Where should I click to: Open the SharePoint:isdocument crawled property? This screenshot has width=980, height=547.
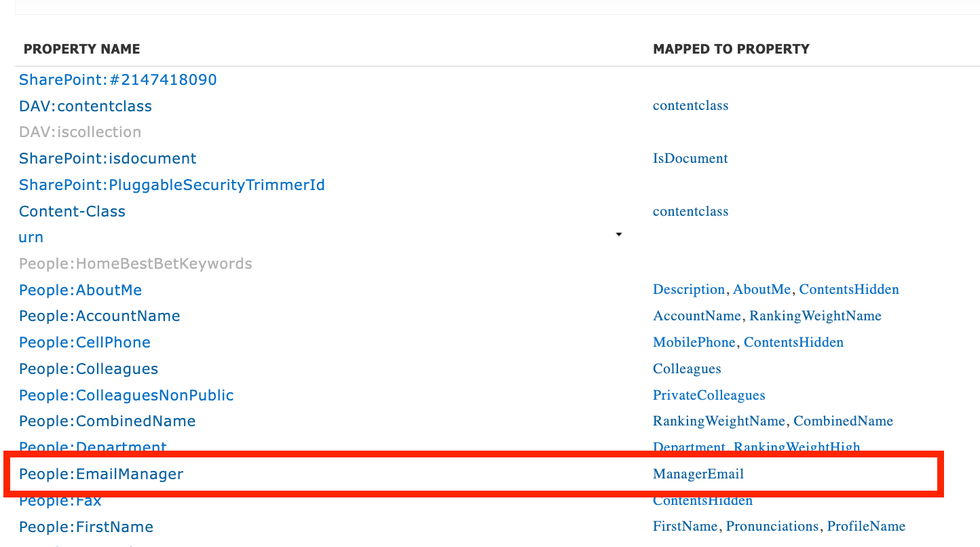[108, 158]
